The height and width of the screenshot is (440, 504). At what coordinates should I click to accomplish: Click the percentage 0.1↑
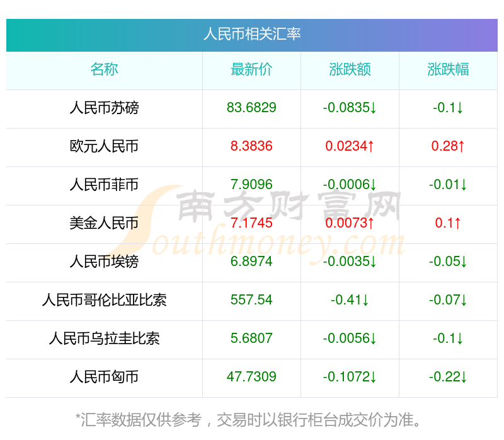tap(448, 223)
